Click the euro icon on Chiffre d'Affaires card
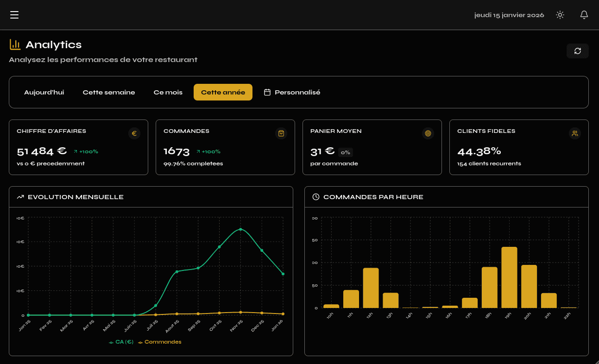Image resolution: width=599 pixels, height=364 pixels. click(134, 133)
